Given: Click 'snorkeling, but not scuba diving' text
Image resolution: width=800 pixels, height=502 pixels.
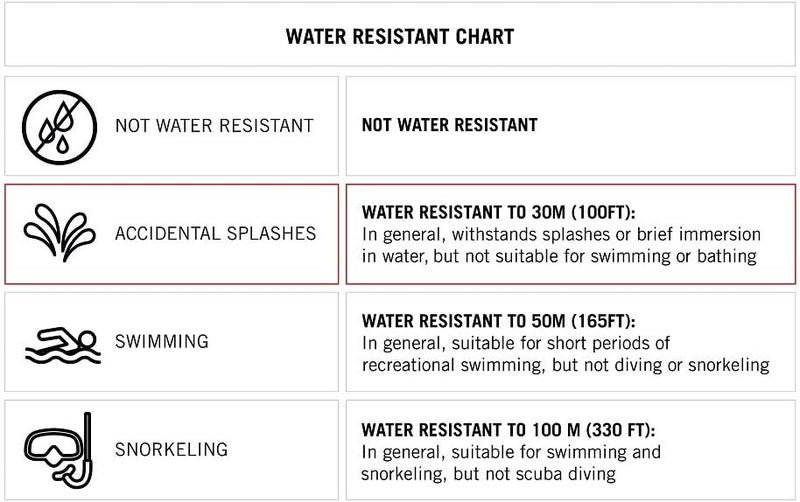Looking at the screenshot, I should (488, 474).
